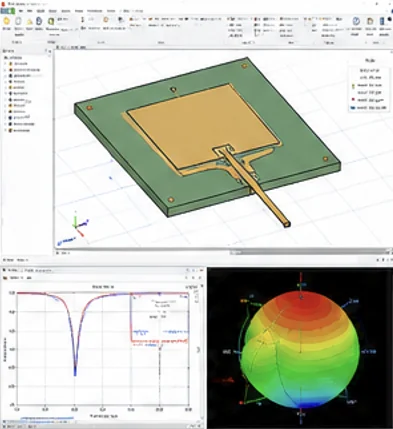
Task: Click the plot title above the curve
Action: (x=103, y=287)
